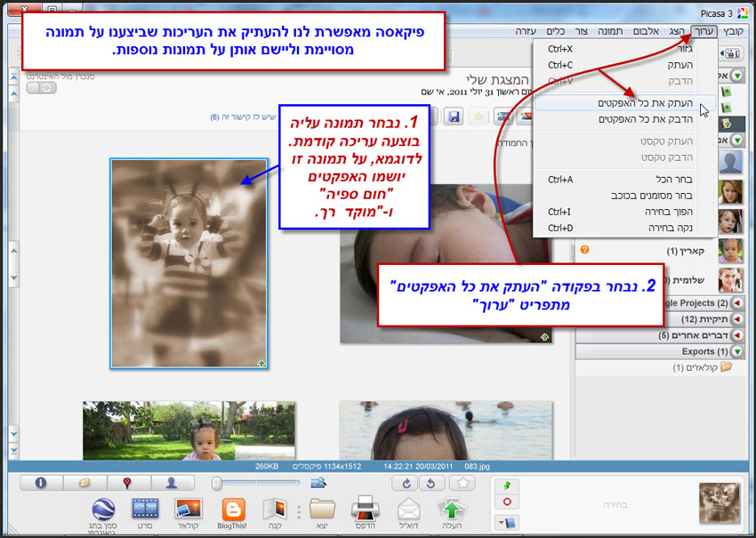Expand the דברים אחרים (5) section
756x538 pixels.
pyautogui.click(x=737, y=335)
